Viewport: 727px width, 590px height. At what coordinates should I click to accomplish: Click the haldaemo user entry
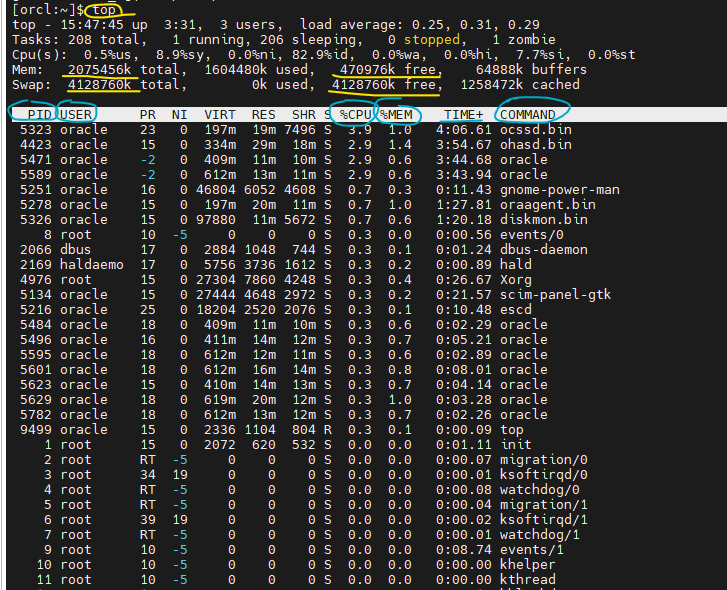coord(92,265)
